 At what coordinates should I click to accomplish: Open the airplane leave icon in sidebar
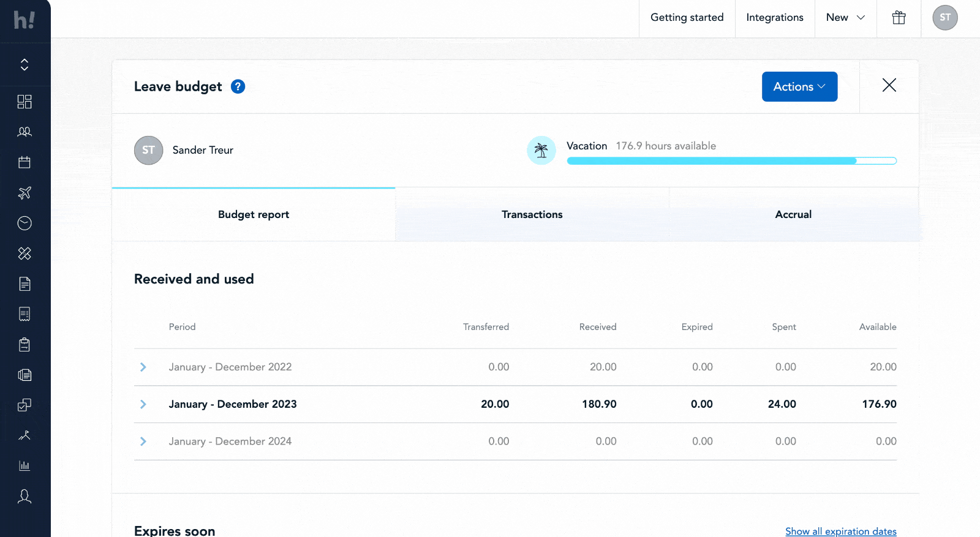(x=24, y=193)
